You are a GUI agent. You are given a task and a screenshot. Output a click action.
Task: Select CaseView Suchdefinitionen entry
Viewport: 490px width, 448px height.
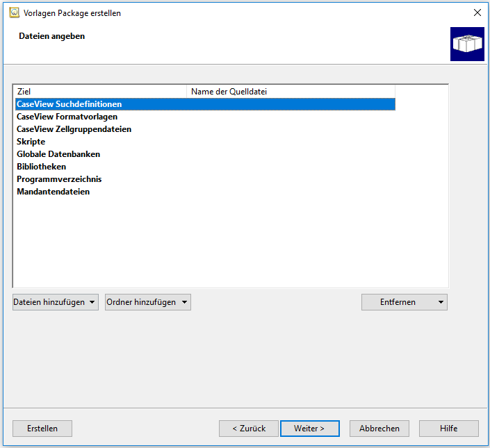pos(69,104)
